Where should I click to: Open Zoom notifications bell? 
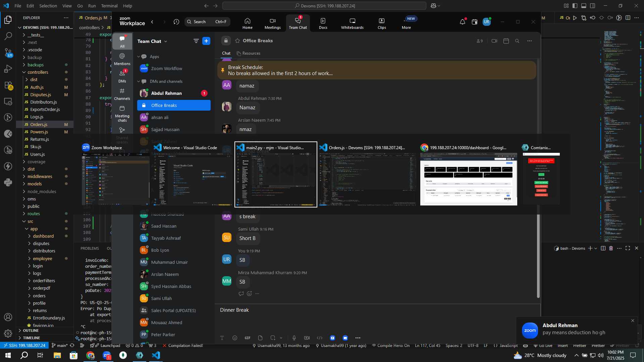[463, 22]
